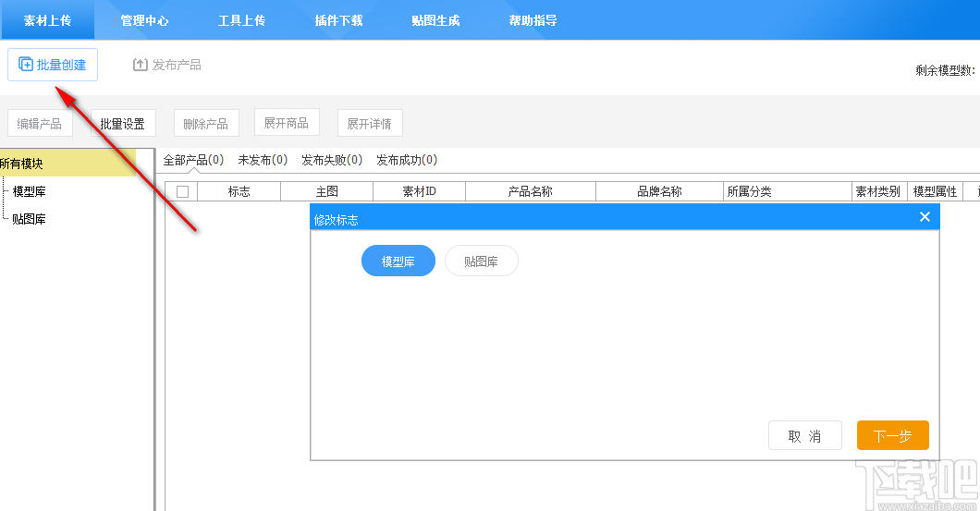The width and height of the screenshot is (980, 511).
Task: Show 发布失败(0) filter tab
Action: 332,160
